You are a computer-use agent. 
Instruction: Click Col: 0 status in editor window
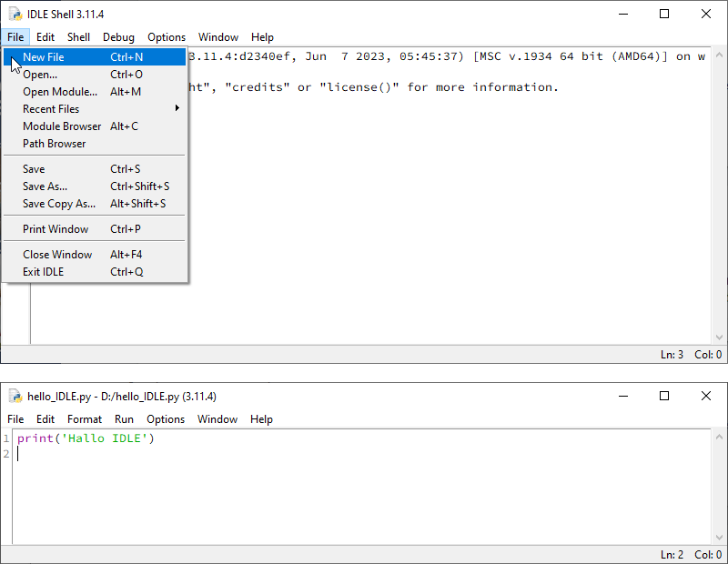pos(708,555)
